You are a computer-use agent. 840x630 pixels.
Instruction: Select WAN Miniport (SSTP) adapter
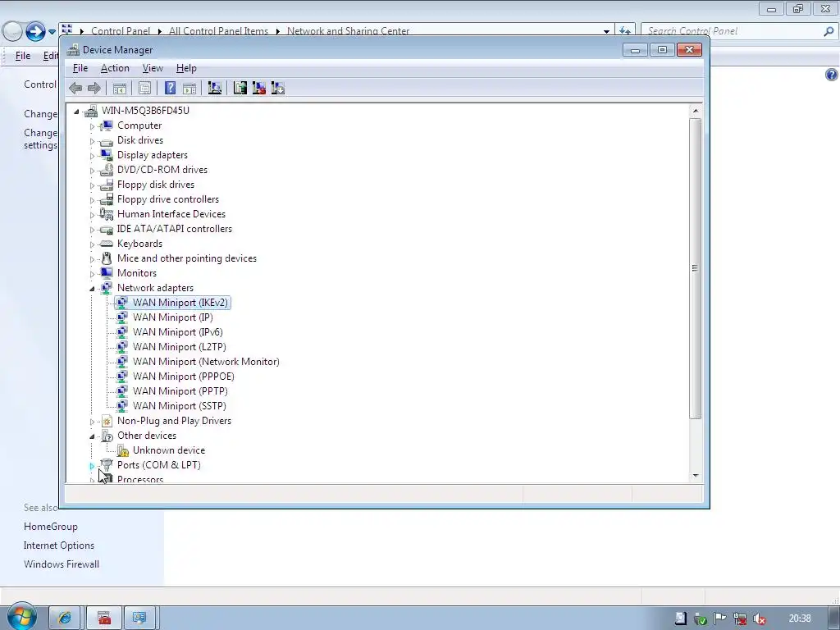180,405
